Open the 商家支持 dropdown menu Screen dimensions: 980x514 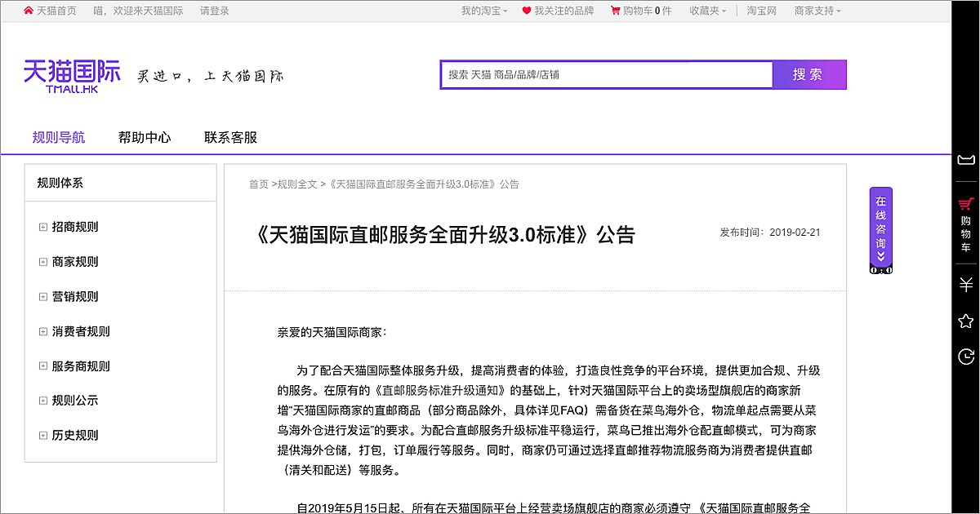[817, 11]
